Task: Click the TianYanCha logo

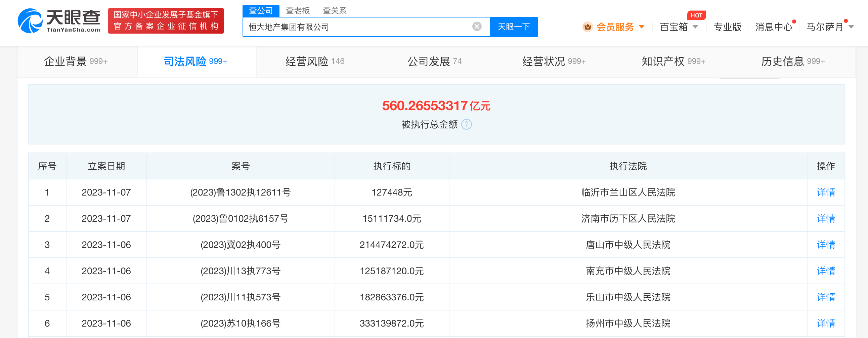Action: click(59, 21)
